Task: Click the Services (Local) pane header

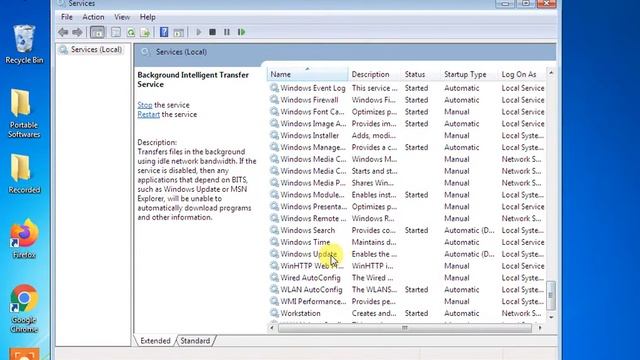Action: (x=345, y=52)
